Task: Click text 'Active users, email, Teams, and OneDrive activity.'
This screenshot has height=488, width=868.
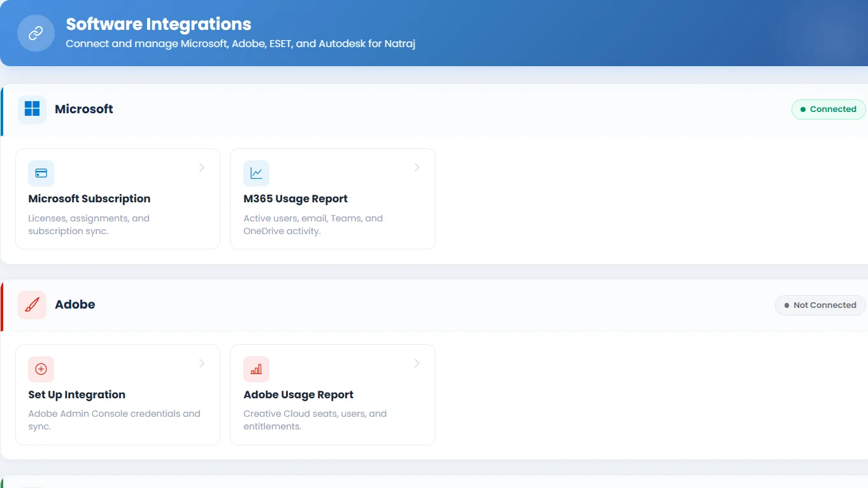Action: click(x=313, y=225)
